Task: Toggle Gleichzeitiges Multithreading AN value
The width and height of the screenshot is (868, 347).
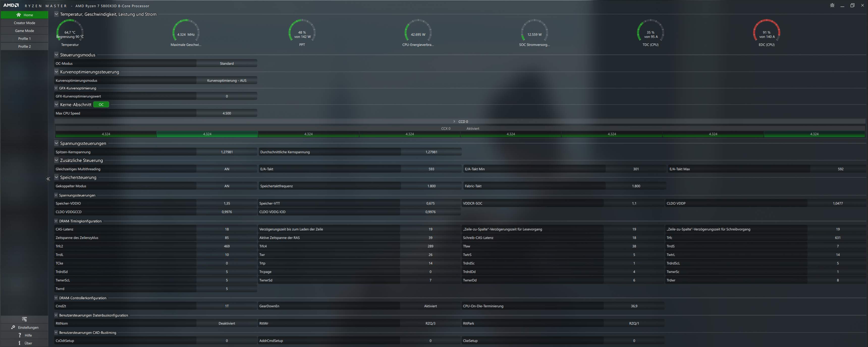Action: [x=226, y=169]
